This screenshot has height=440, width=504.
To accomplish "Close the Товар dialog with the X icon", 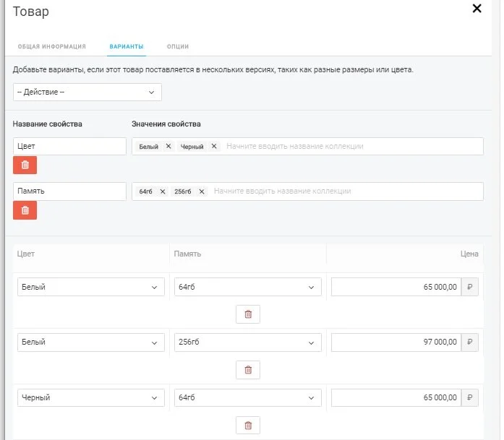I will (x=477, y=9).
